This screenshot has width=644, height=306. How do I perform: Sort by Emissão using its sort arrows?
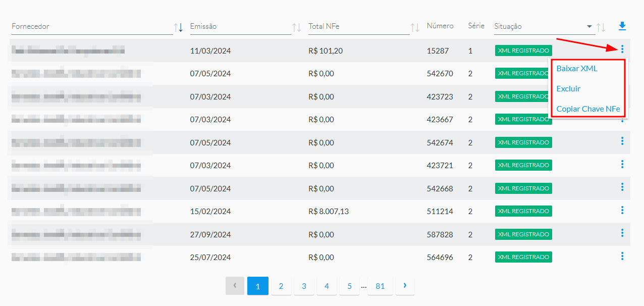(297, 27)
